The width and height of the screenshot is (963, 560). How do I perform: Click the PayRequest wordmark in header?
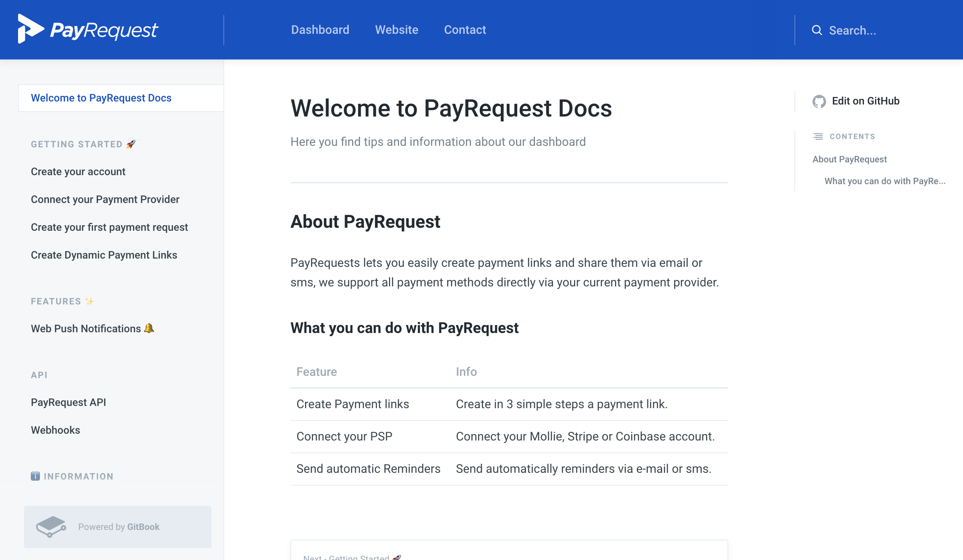pyautogui.click(x=104, y=30)
